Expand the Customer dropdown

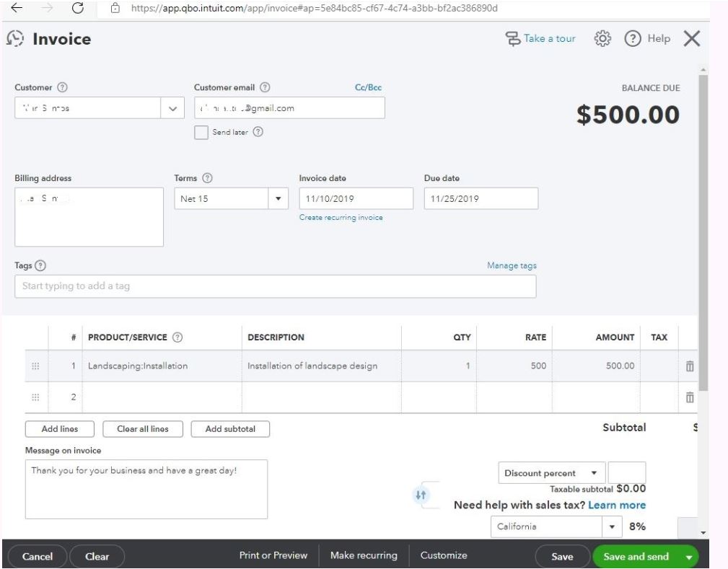click(x=172, y=108)
